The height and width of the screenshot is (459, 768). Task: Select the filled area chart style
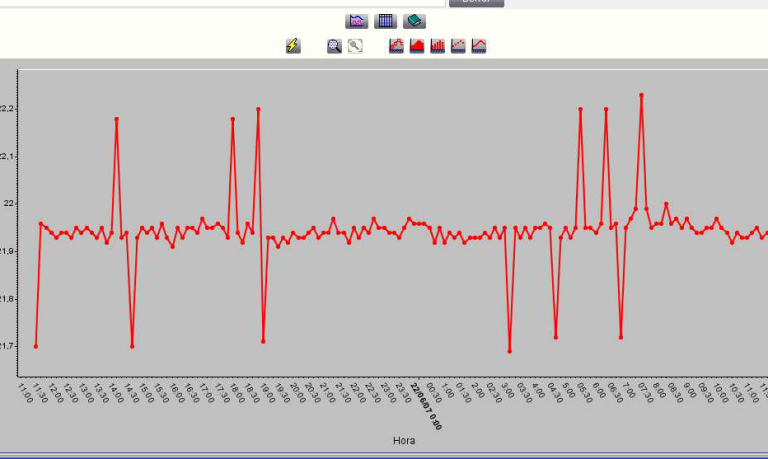(x=417, y=46)
